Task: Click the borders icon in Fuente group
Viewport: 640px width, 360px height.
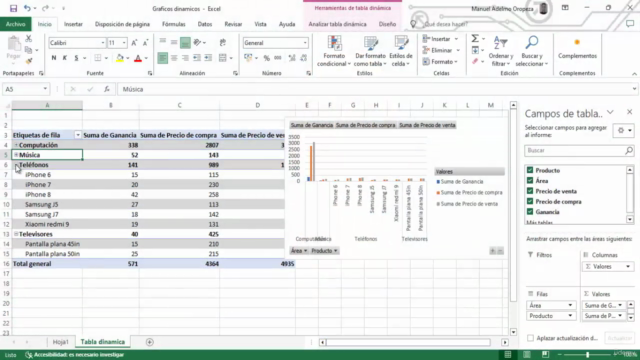Action: click(98, 58)
